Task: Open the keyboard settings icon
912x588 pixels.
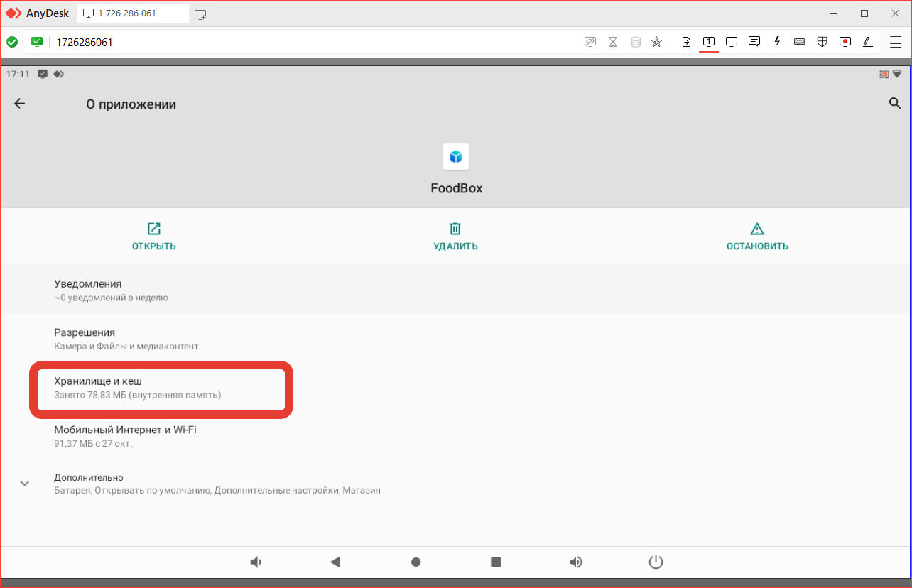Action: click(800, 42)
